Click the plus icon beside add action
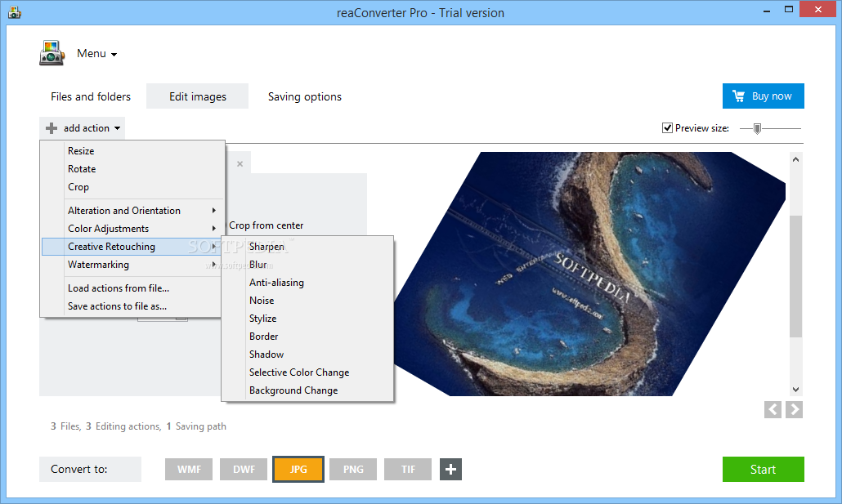Image resolution: width=842 pixels, height=504 pixels. (52, 128)
